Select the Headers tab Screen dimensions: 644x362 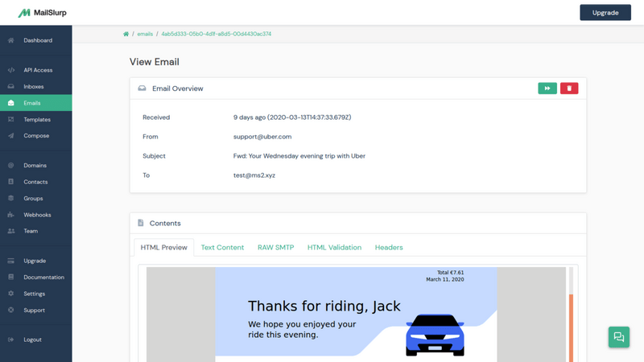point(389,248)
